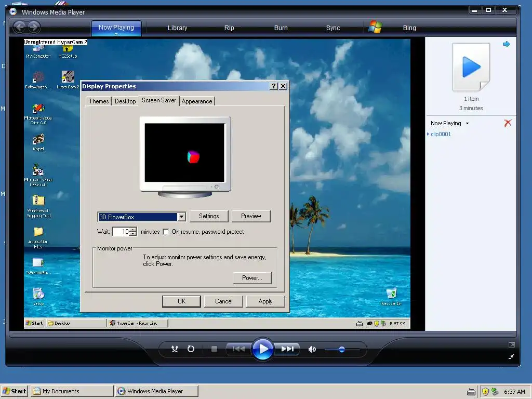The image size is (532, 399).
Task: Click the Power... button
Action: click(252, 278)
